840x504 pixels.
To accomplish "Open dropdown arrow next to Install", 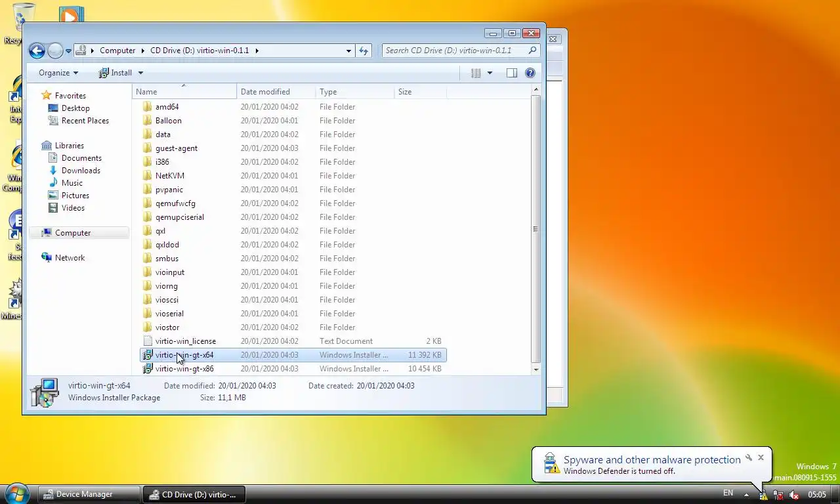I will 140,73.
